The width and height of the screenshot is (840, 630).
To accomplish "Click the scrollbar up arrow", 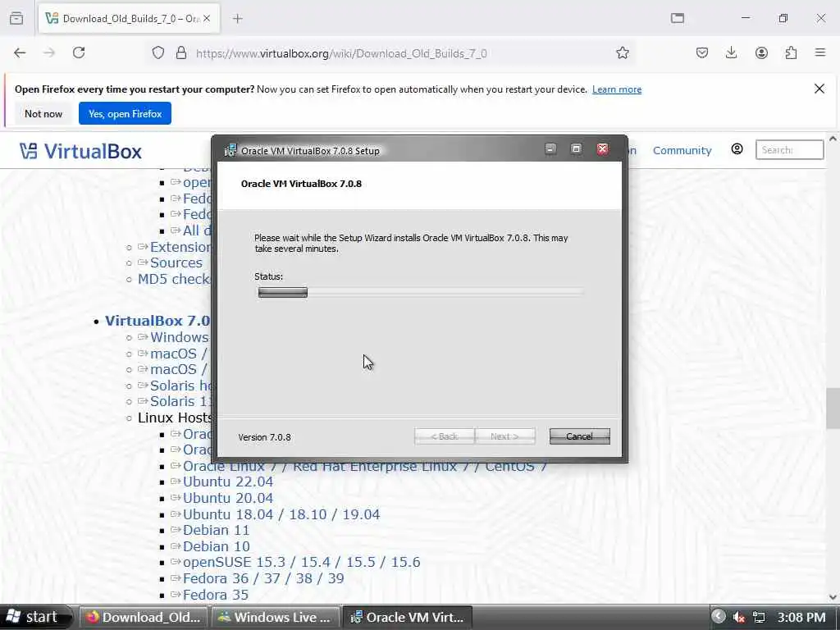I will (833, 138).
